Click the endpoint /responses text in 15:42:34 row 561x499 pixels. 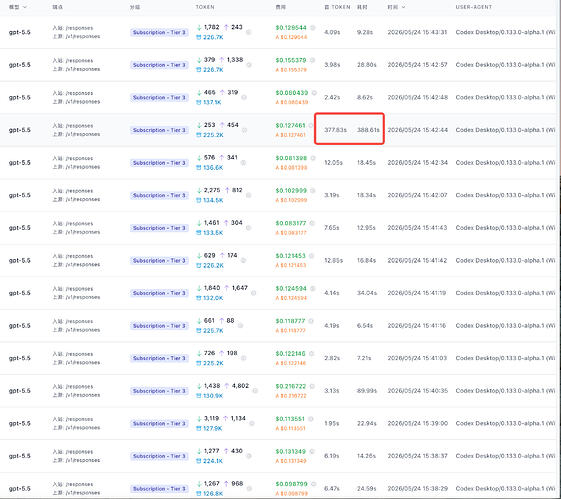(x=79, y=158)
